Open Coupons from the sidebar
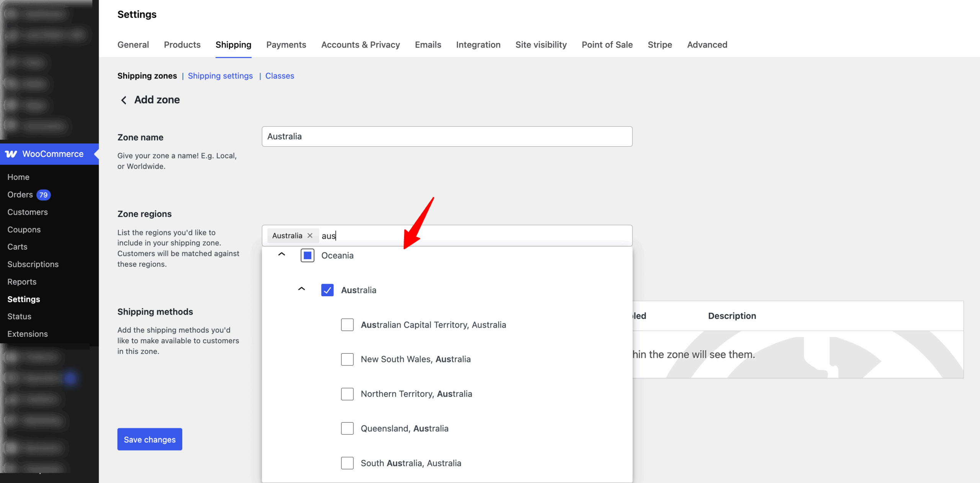 pyautogui.click(x=24, y=230)
